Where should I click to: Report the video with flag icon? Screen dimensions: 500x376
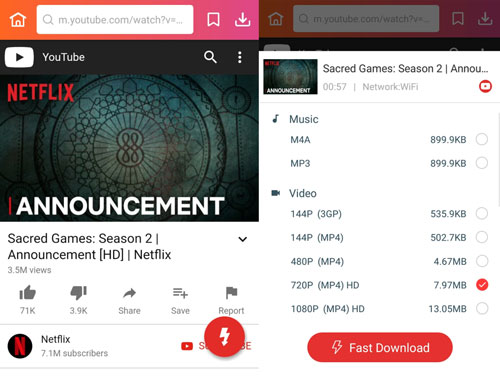click(x=231, y=293)
